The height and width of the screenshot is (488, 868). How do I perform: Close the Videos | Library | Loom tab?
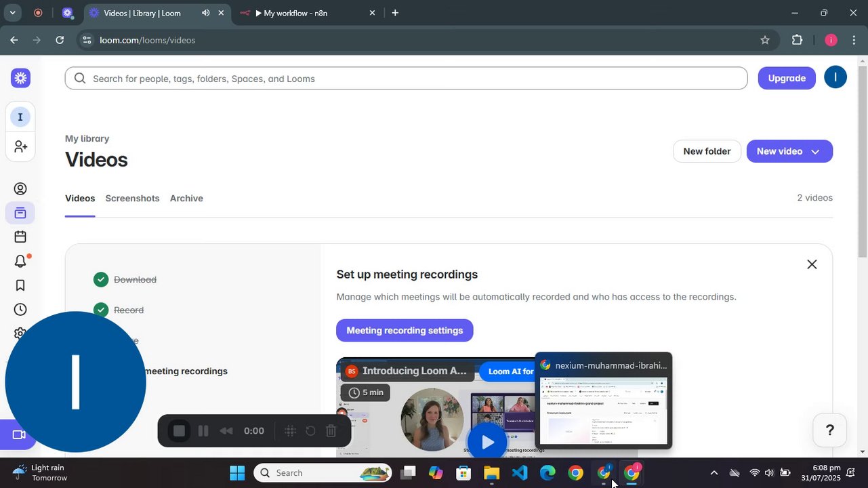coord(221,13)
